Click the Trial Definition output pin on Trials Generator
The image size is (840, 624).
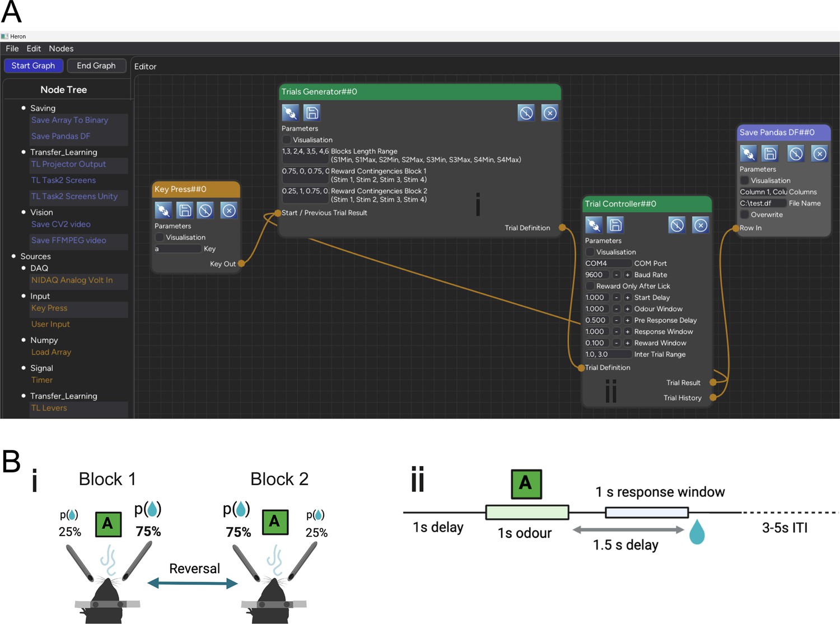click(x=562, y=228)
